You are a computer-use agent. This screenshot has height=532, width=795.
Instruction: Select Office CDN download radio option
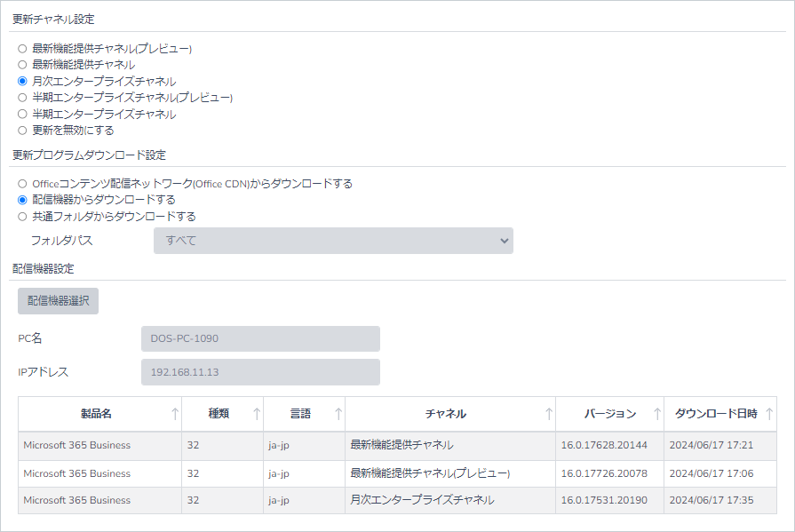tap(22, 184)
